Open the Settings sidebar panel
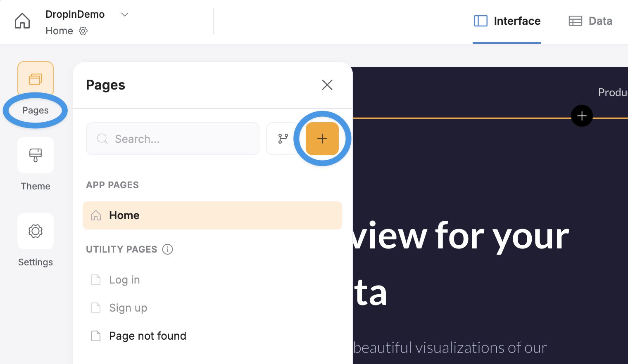Viewport: 628px width, 364px height. (x=36, y=232)
